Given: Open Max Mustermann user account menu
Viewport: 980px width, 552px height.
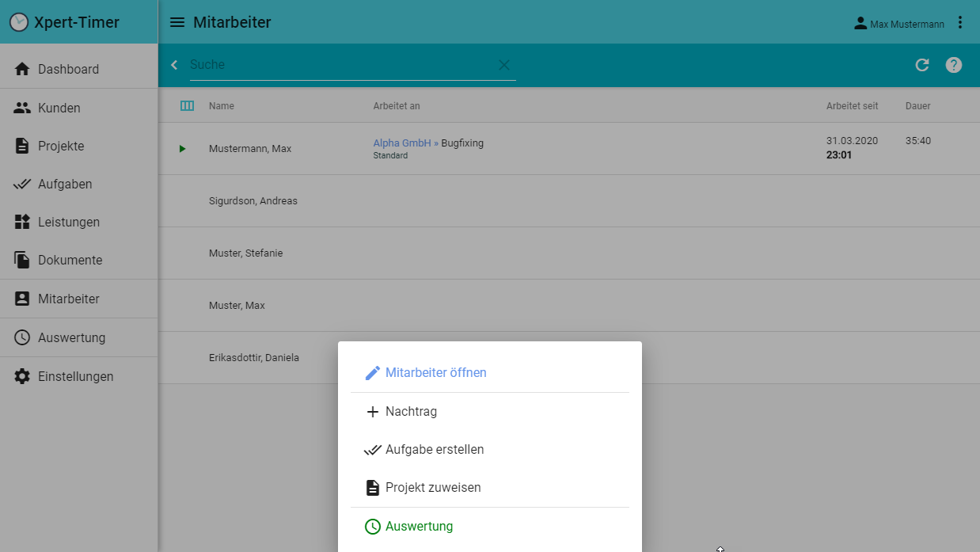Looking at the screenshot, I should pos(898,24).
